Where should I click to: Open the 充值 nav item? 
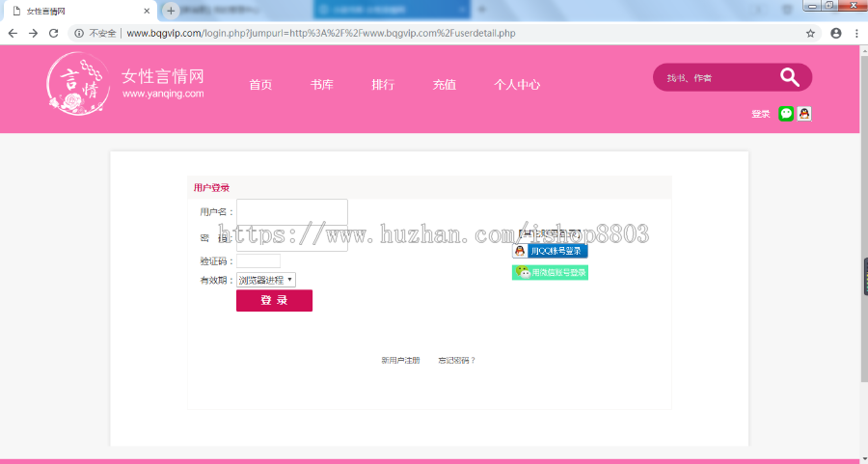tap(445, 85)
